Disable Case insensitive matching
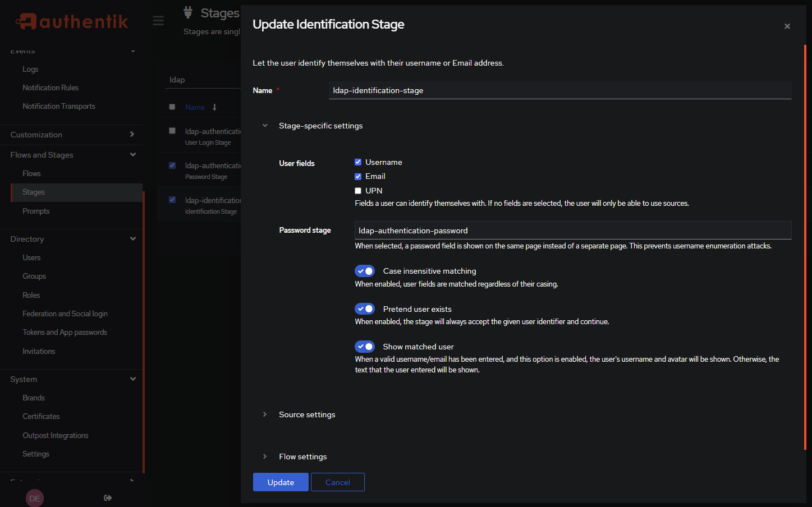Image resolution: width=812 pixels, height=507 pixels. click(x=364, y=271)
